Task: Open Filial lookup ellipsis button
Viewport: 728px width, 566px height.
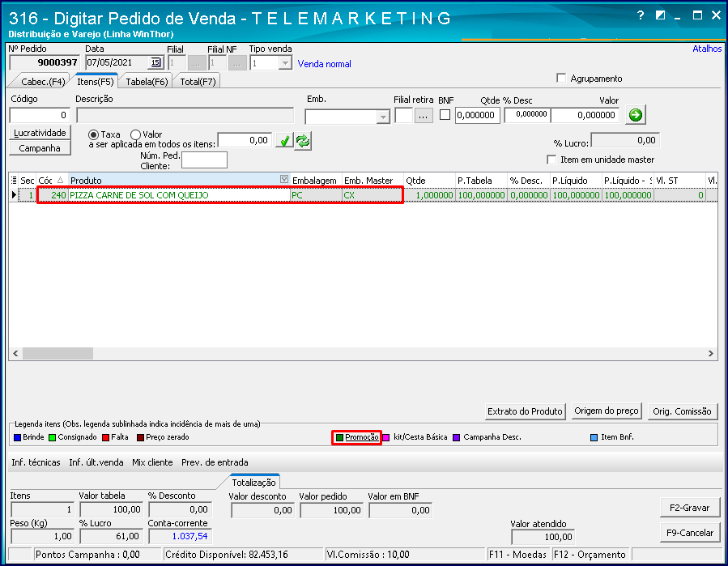Action: [197, 63]
